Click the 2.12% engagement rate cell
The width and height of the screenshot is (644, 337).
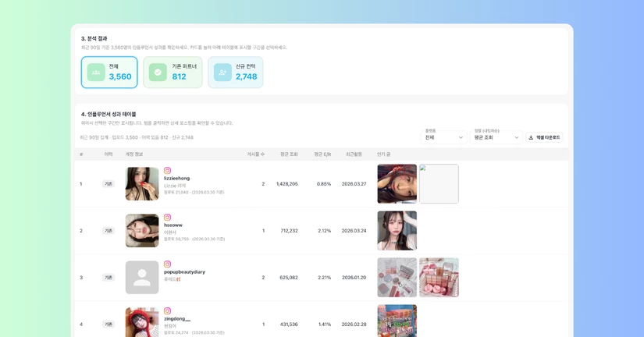[x=324, y=231]
